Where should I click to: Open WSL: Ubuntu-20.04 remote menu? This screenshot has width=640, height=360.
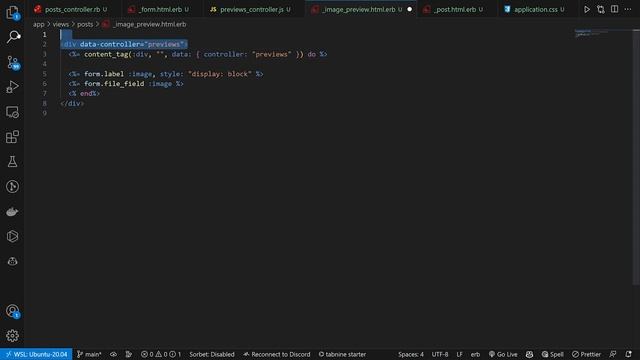point(36,354)
